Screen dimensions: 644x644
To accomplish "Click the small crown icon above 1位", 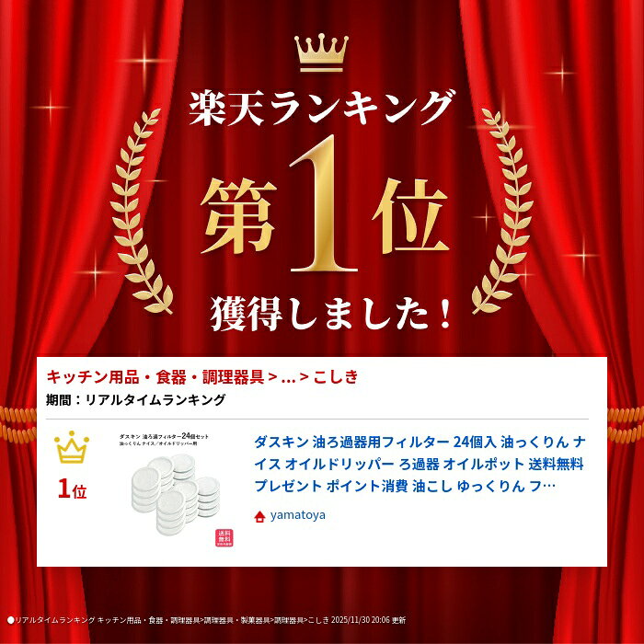I will point(72,447).
